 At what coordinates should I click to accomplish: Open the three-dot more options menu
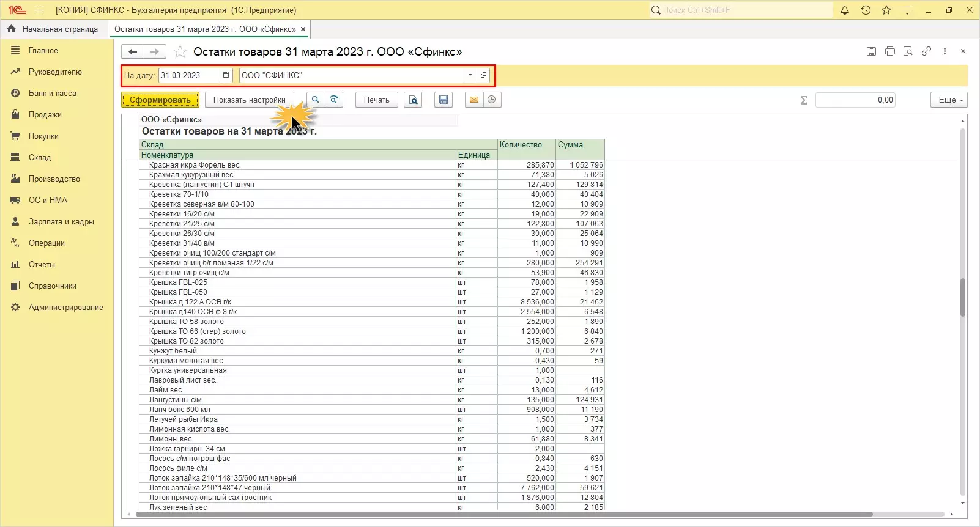click(945, 51)
